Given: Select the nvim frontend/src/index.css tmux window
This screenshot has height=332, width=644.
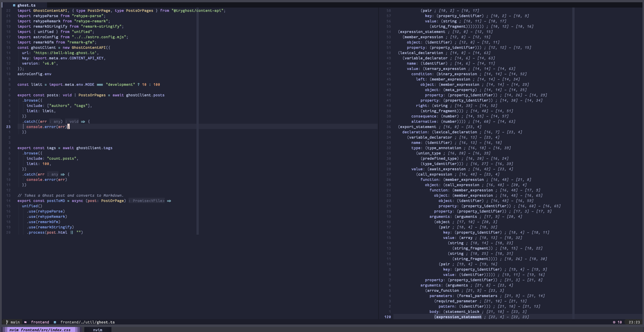Looking at the screenshot, I should pos(40,330).
